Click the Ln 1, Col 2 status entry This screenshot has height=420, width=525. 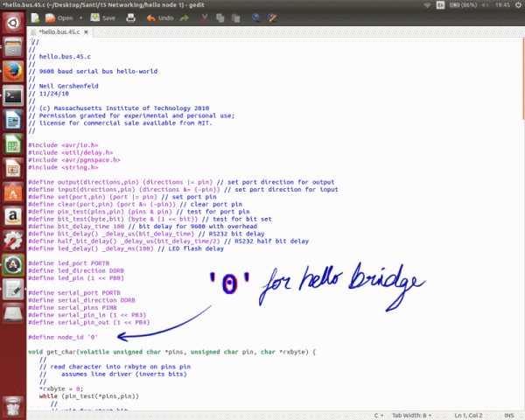click(468, 416)
